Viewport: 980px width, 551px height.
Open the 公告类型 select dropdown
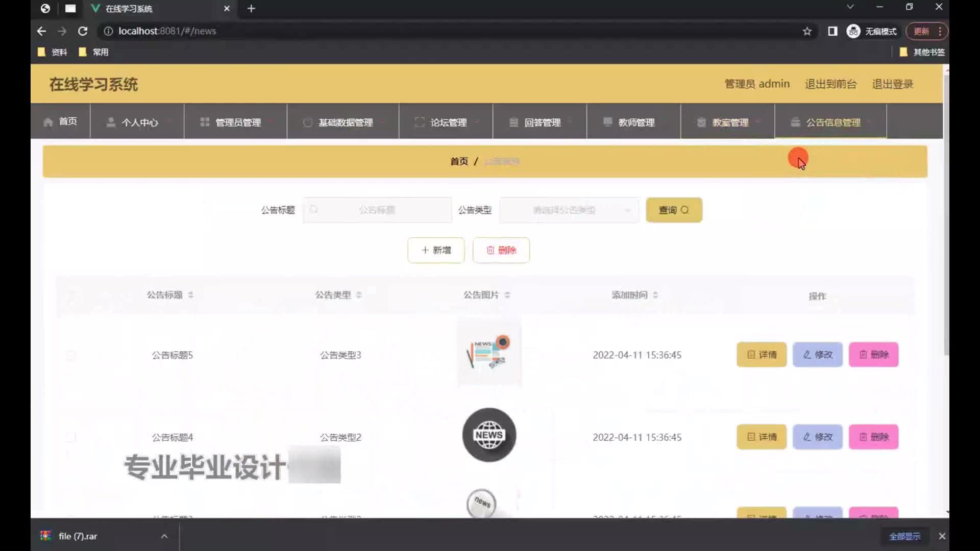point(569,210)
